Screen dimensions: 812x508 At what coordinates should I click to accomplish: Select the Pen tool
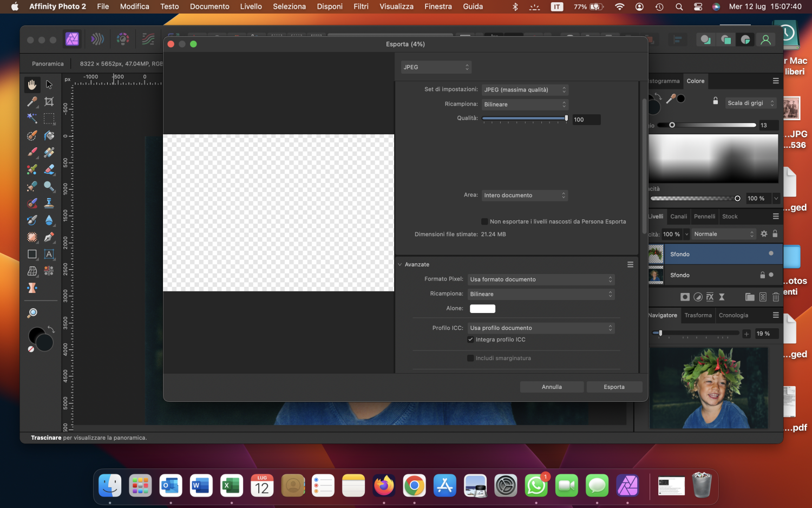tap(49, 237)
